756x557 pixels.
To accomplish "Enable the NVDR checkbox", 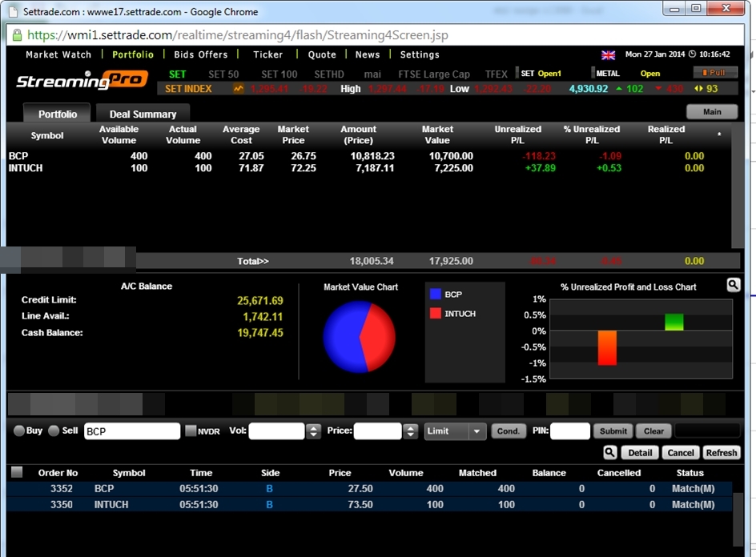I will 191,431.
